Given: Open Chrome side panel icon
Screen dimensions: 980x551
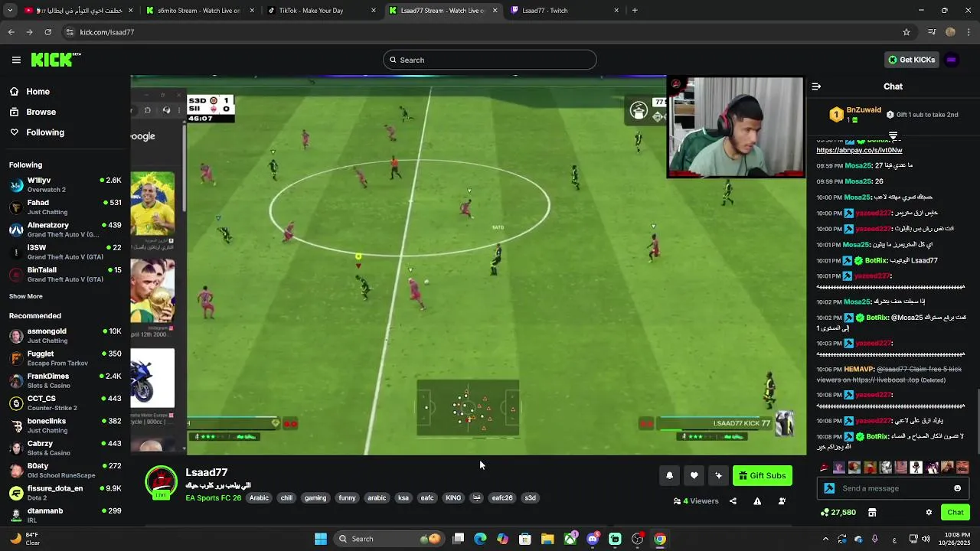Looking at the screenshot, I should [932, 32].
